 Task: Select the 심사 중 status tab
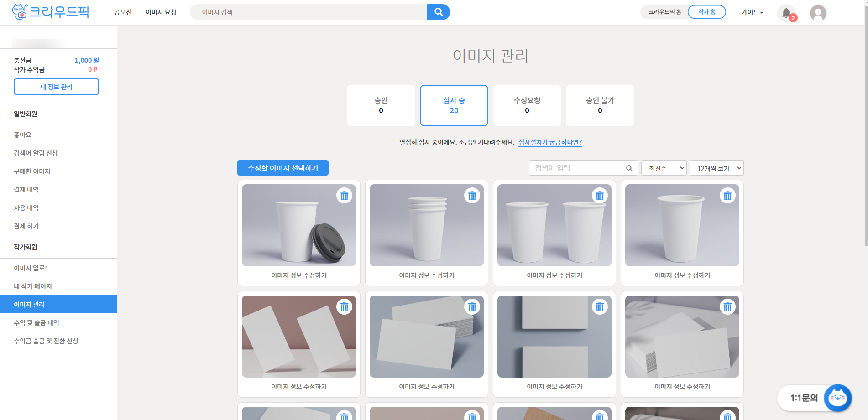click(x=454, y=105)
